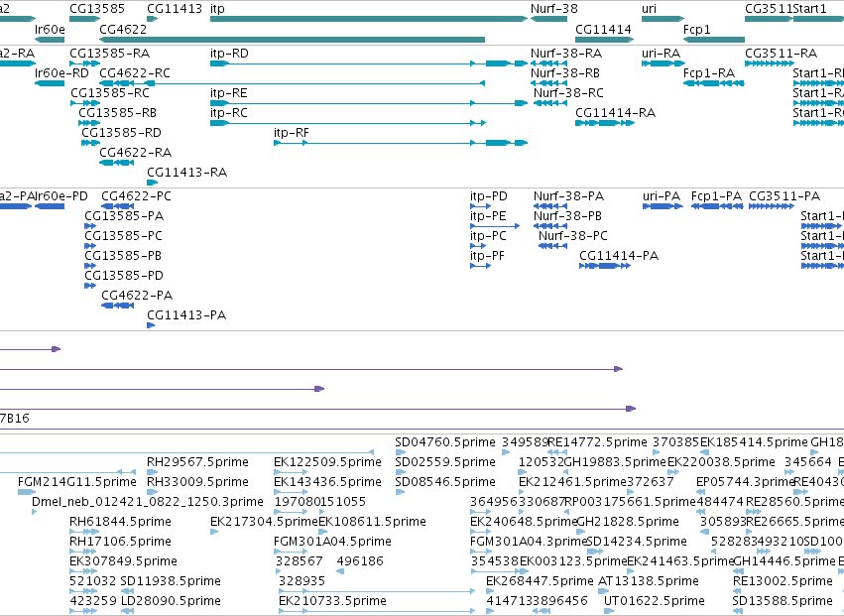
Task: Select the itp-PE protein label
Action: tap(488, 216)
